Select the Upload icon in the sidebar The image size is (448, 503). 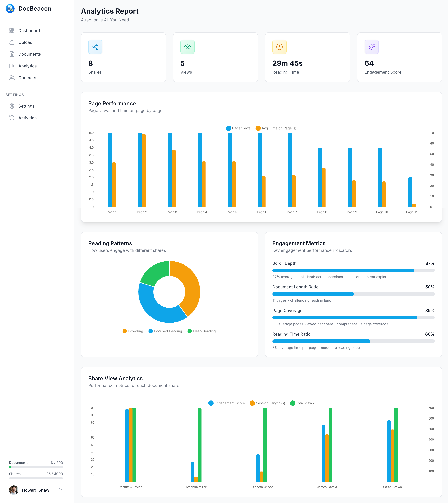point(12,42)
